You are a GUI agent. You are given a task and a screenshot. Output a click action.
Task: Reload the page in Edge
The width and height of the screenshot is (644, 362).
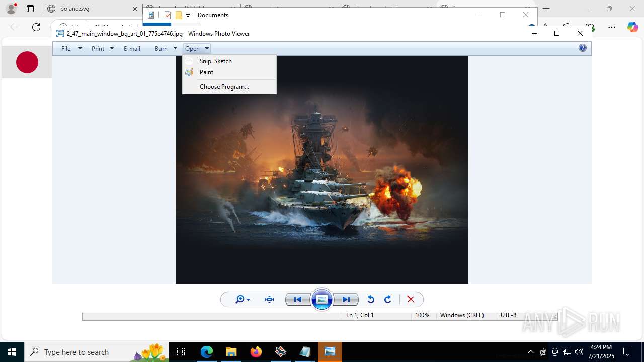click(36, 27)
